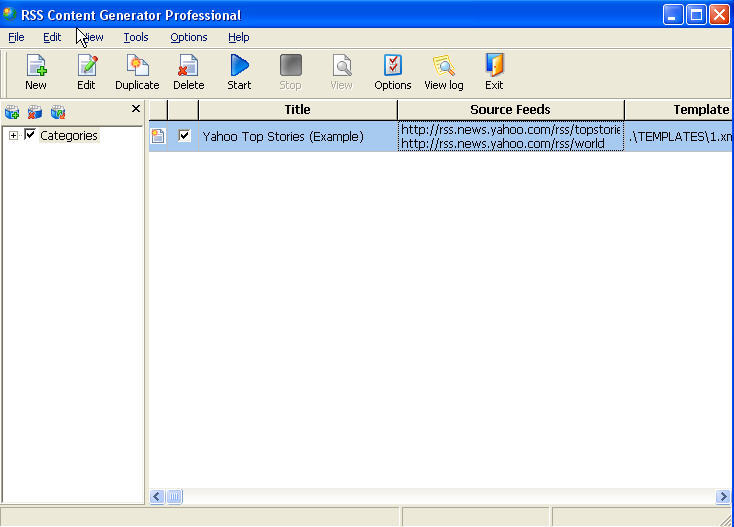The image size is (734, 527).
Task: Add a new category icon
Action: point(12,112)
